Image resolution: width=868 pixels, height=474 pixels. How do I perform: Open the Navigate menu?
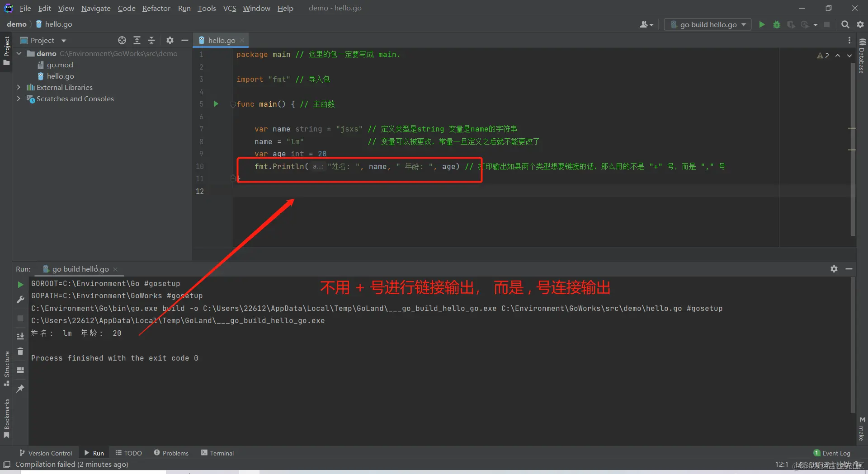pos(96,8)
